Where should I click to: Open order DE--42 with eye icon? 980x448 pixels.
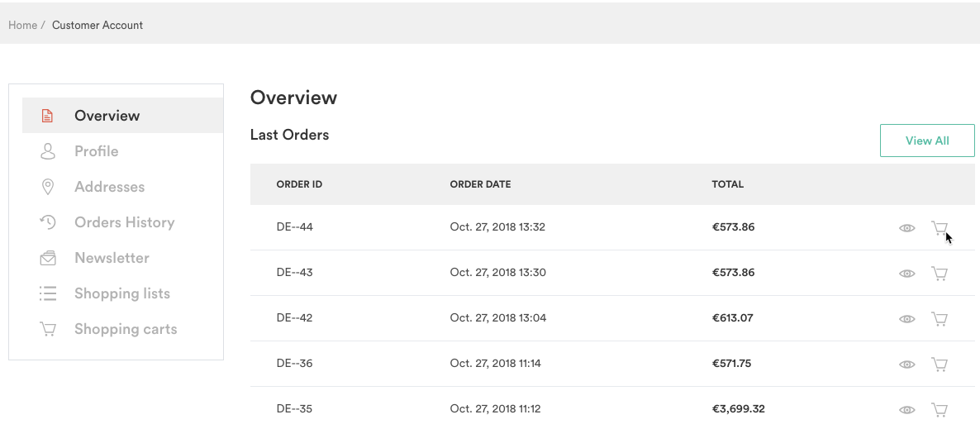pos(906,319)
